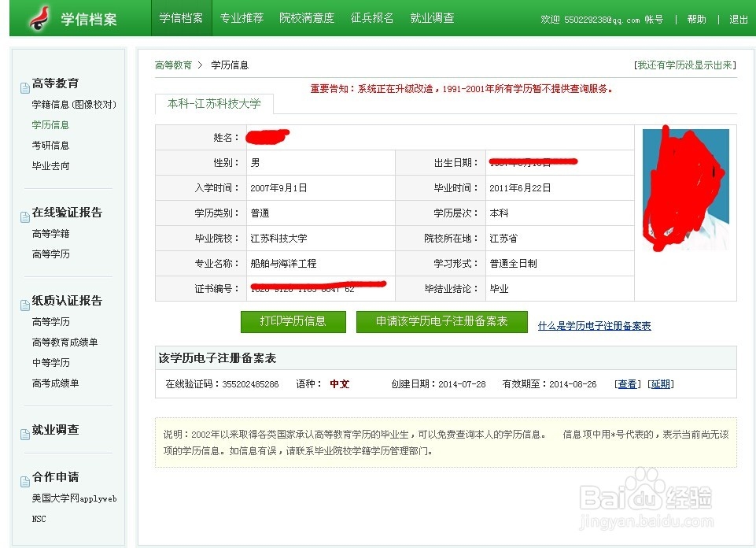Click the 中文 language value
The width and height of the screenshot is (756, 548).
pyautogui.click(x=339, y=384)
